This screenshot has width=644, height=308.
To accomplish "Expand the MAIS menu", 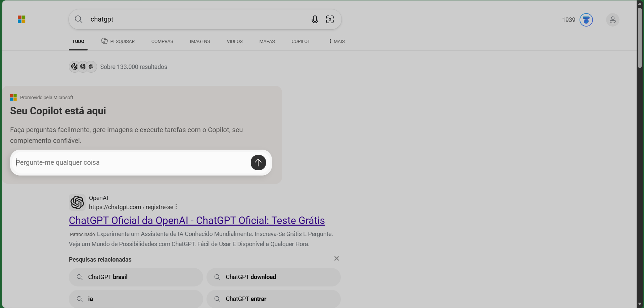I will [x=337, y=41].
